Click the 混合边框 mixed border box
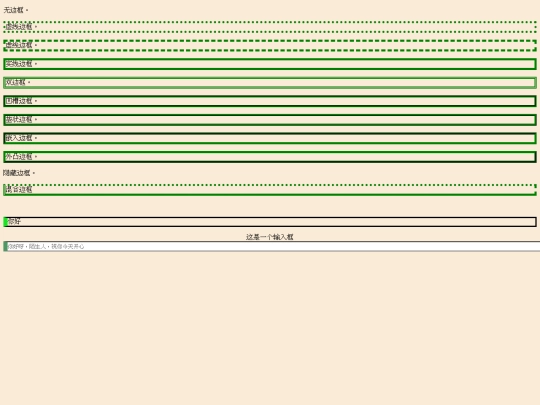The width and height of the screenshot is (540, 405). click(270, 189)
